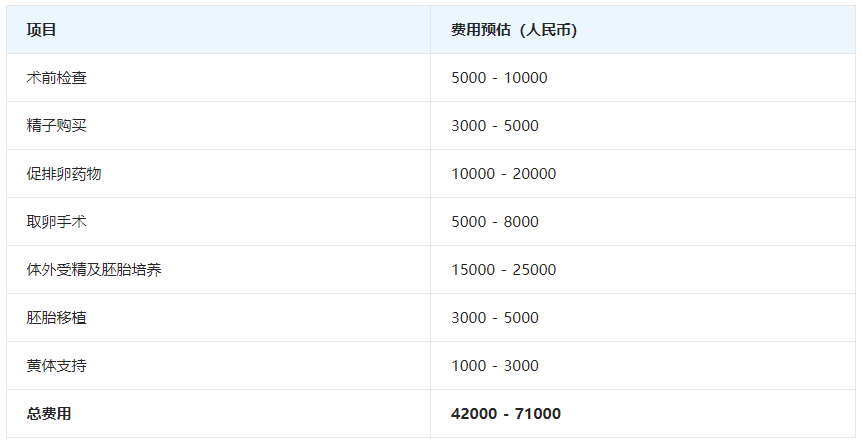Viewport: 862px width, 445px height.
Task: Select the 黄体支持 row label
Action: [x=57, y=366]
